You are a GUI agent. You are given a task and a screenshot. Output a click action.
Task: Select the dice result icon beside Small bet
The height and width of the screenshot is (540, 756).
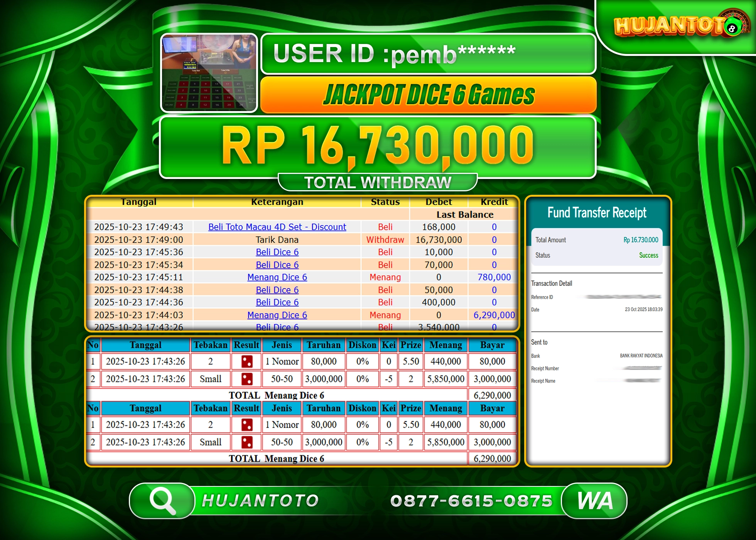(x=246, y=379)
